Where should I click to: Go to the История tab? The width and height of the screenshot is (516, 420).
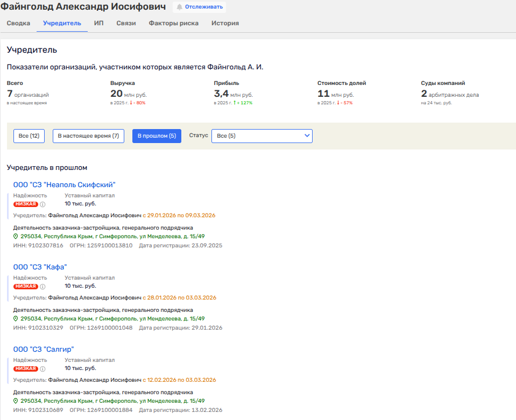pyautogui.click(x=225, y=23)
